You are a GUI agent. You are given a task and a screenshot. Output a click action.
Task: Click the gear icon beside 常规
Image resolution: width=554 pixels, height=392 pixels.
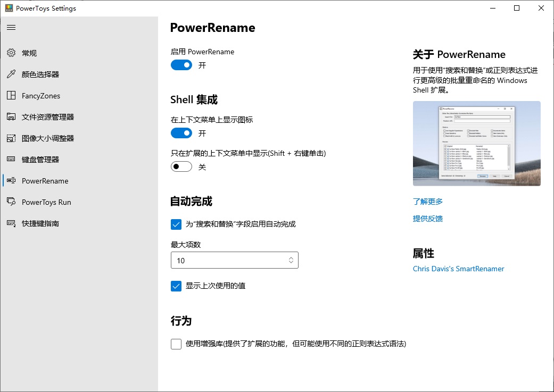(11, 53)
